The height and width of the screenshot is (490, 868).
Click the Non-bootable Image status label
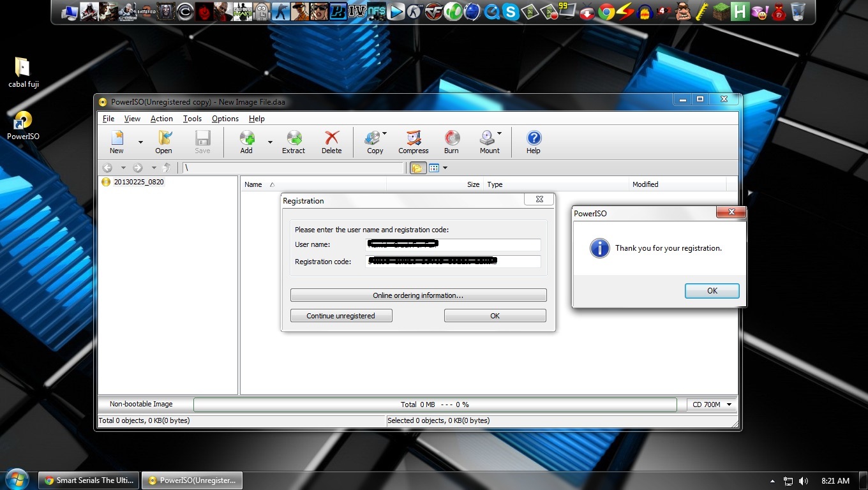point(141,404)
